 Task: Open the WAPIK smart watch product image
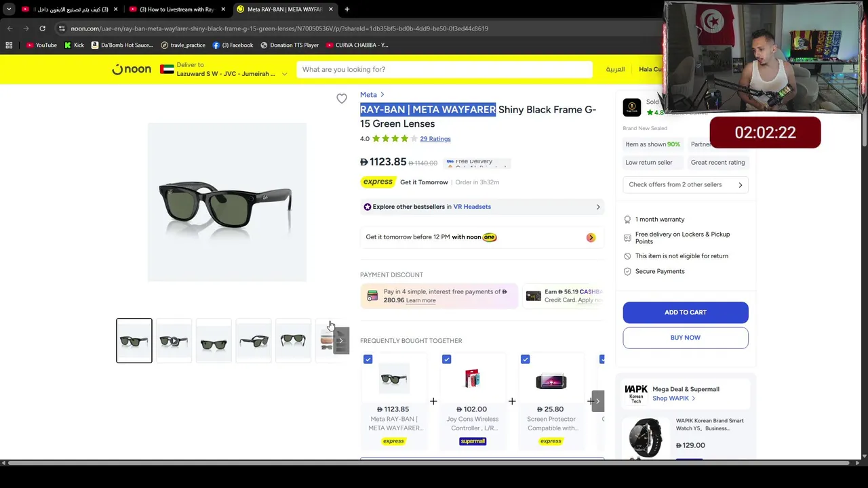(x=646, y=438)
